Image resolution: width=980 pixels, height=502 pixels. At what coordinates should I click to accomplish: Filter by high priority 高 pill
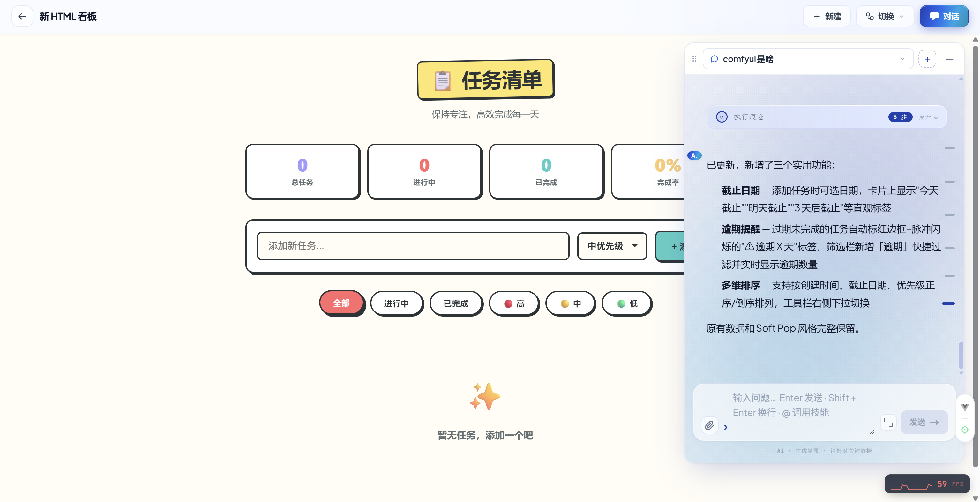[514, 303]
